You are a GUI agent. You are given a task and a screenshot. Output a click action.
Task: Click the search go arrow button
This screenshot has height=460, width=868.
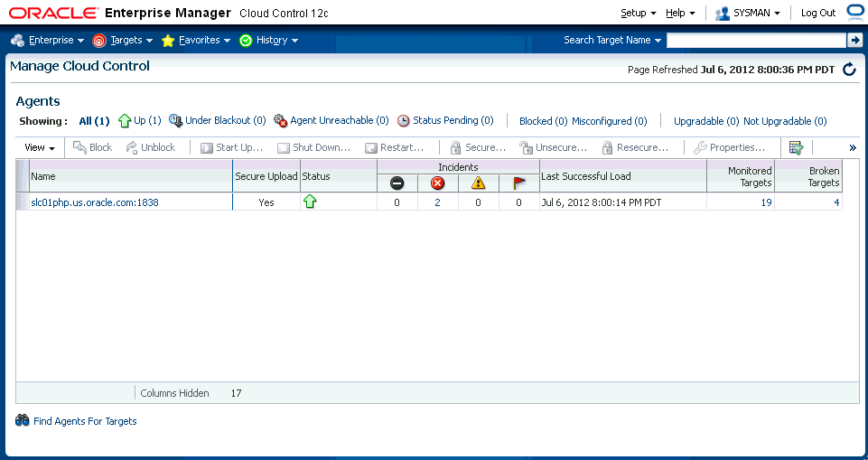[854, 40]
